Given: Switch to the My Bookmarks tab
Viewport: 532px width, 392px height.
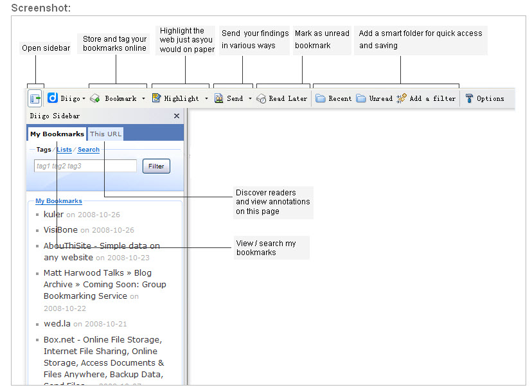Looking at the screenshot, I should point(57,134).
